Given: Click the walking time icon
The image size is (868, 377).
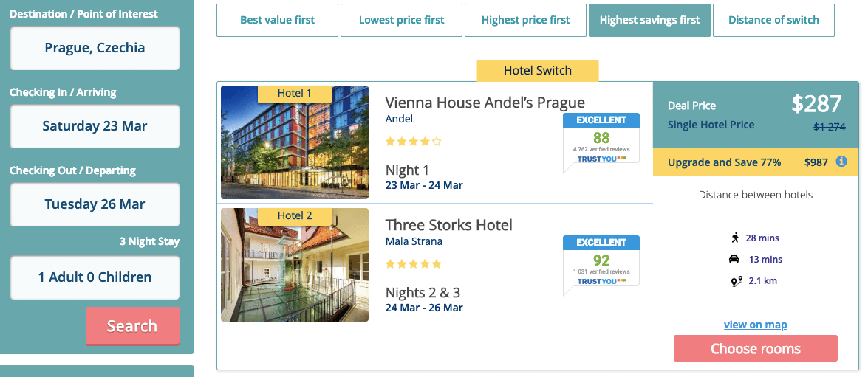Looking at the screenshot, I should [734, 238].
